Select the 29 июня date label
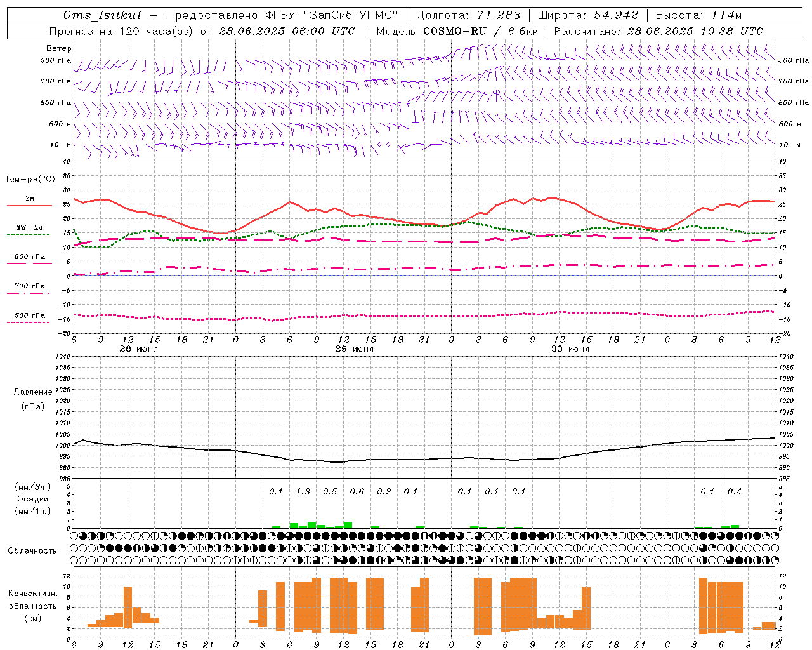This screenshot has height=650, width=812. pyautogui.click(x=355, y=349)
